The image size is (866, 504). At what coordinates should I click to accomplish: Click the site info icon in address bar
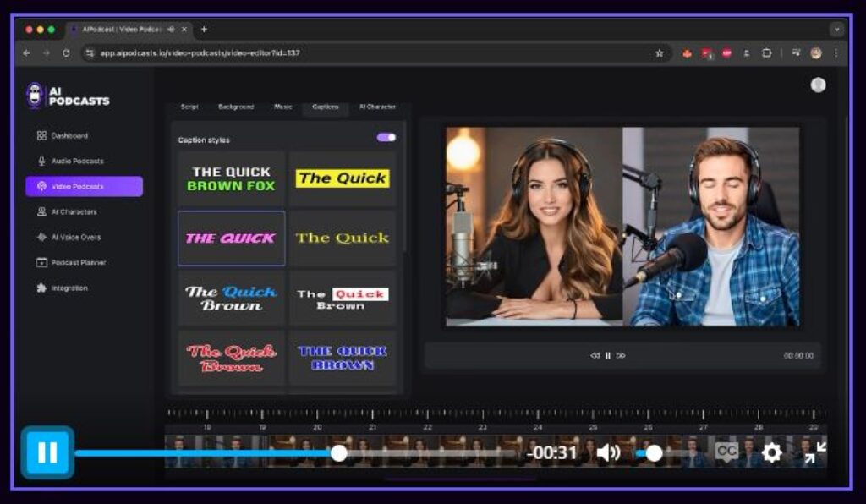click(89, 53)
